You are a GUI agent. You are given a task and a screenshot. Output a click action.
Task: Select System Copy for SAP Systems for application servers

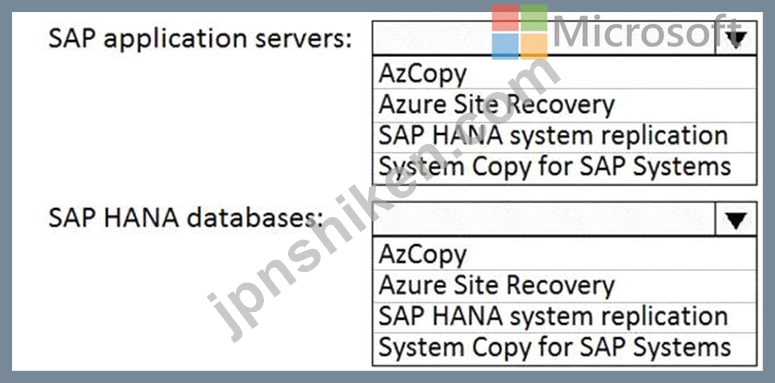tap(564, 168)
